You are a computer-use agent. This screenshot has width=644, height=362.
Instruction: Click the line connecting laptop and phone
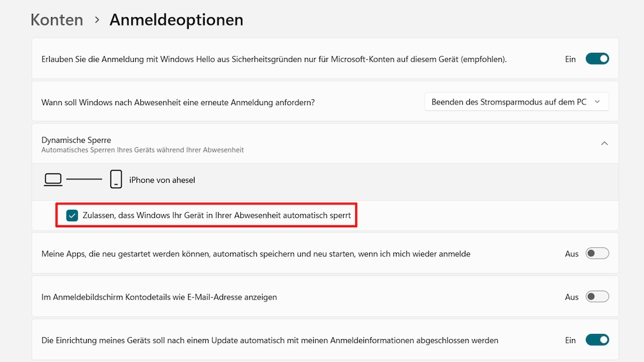coord(84,179)
